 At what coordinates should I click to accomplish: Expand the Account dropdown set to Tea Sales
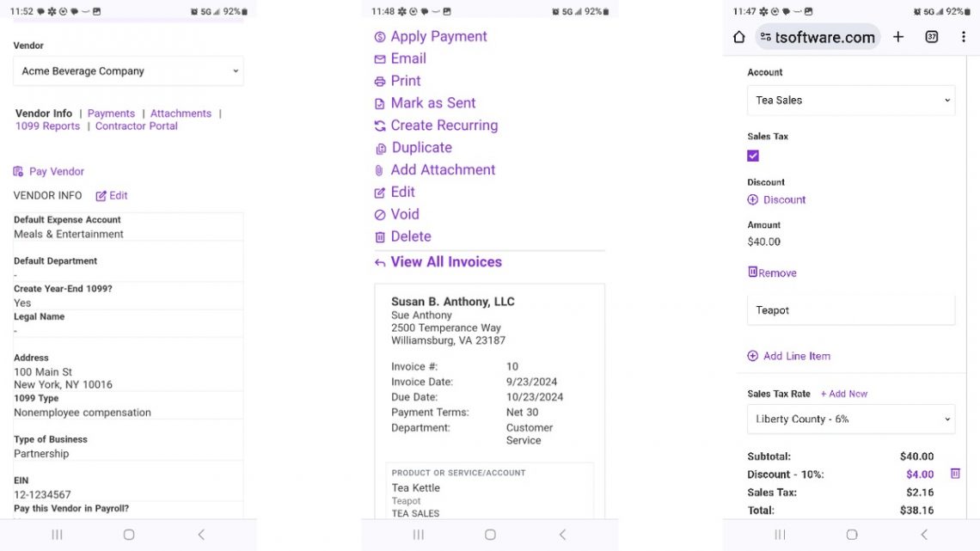[x=851, y=101]
